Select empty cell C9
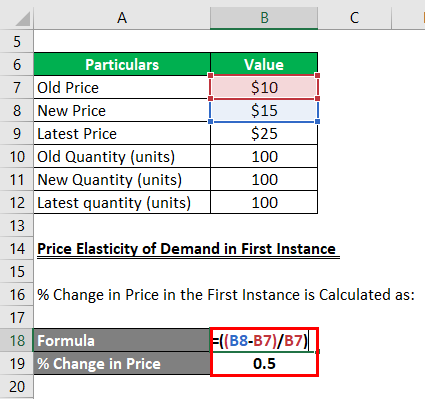The width and height of the screenshot is (425, 399). click(355, 133)
